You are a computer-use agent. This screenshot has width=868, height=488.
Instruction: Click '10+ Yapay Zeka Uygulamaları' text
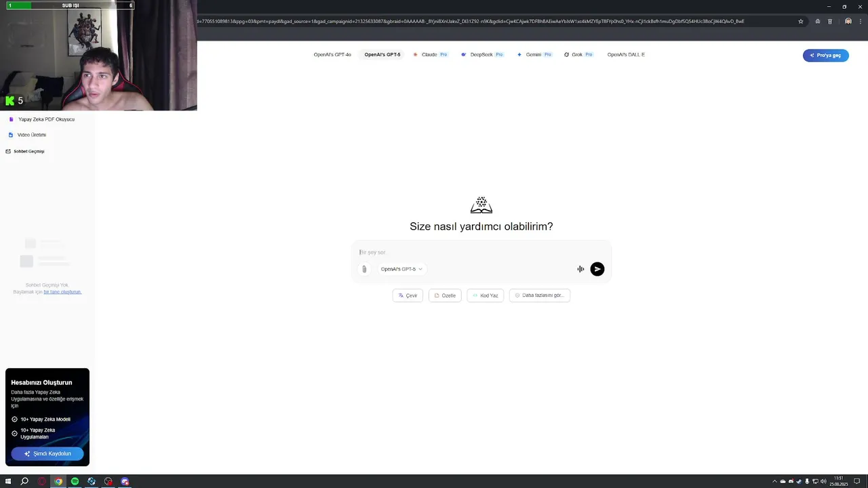point(38,433)
